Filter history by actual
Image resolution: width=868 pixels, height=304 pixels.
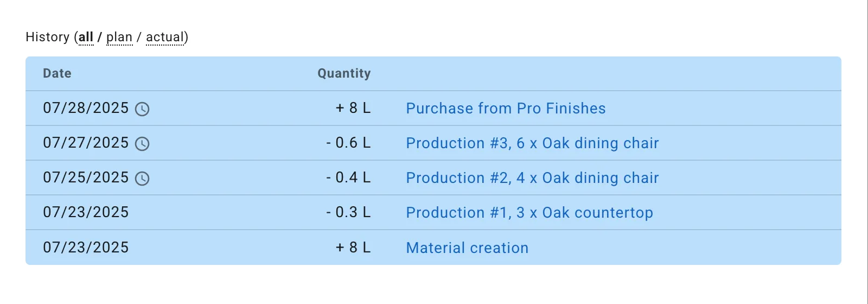point(165,37)
